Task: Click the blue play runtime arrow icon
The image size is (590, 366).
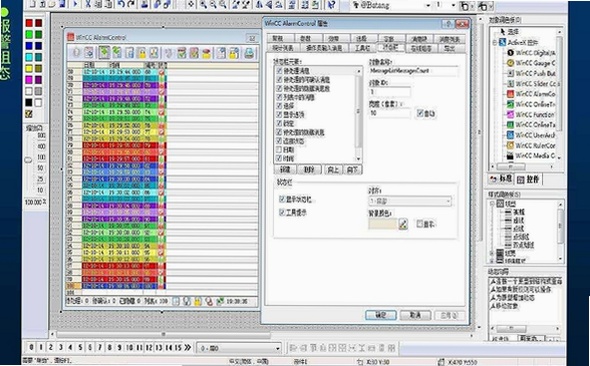Action: 75,5
